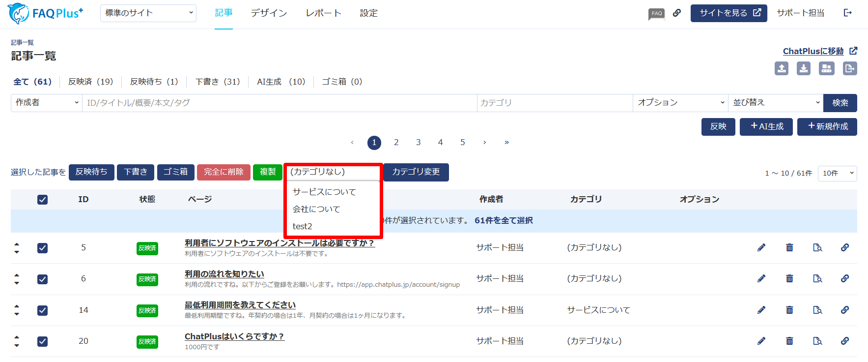Uncheck the checkbox for article ID 5

[43, 248]
